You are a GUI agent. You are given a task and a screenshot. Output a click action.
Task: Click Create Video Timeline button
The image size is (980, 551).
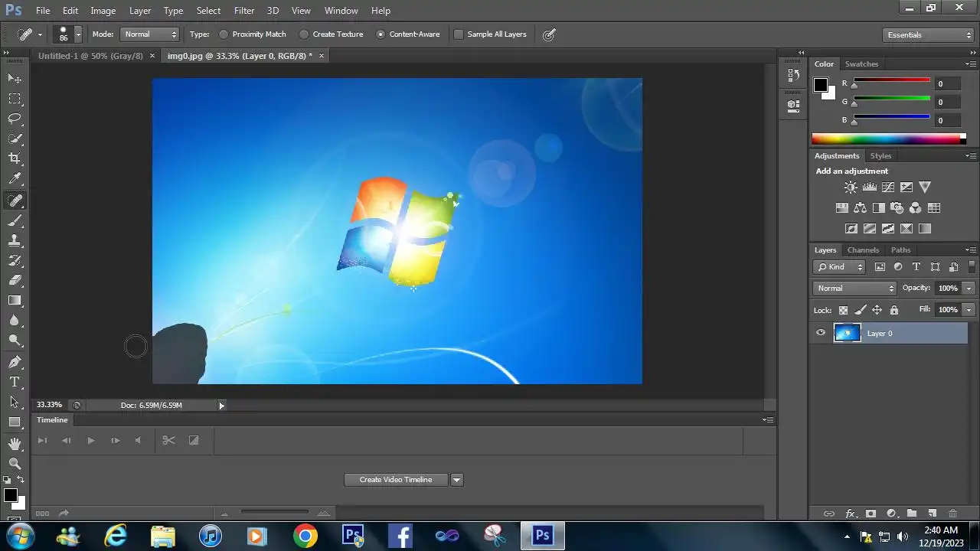coord(396,480)
